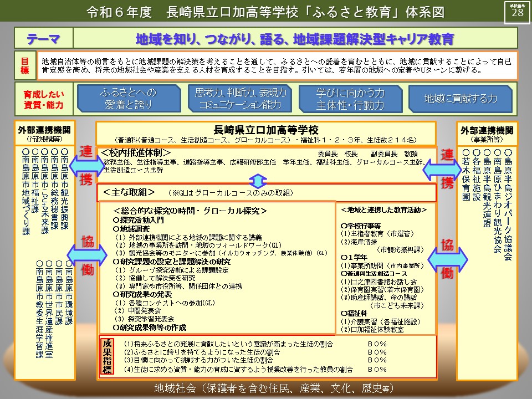Viewport: 532px width, 399px height.
Task: Select the note ※GLはグローカルコースのみの取組
Action: (x=231, y=193)
